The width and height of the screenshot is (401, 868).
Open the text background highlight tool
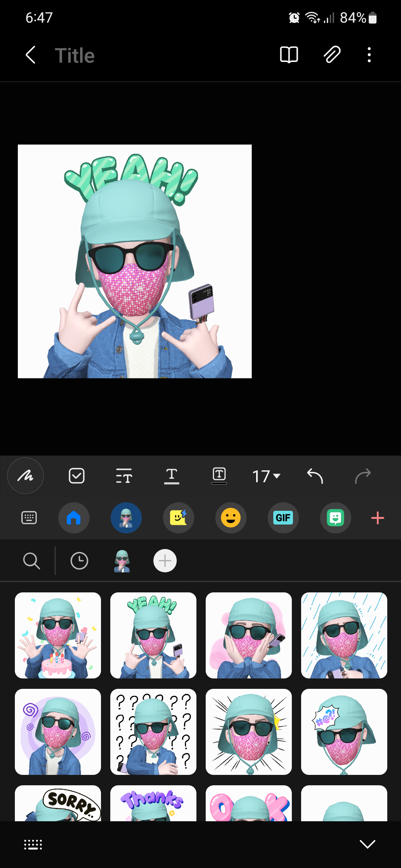[x=219, y=476]
